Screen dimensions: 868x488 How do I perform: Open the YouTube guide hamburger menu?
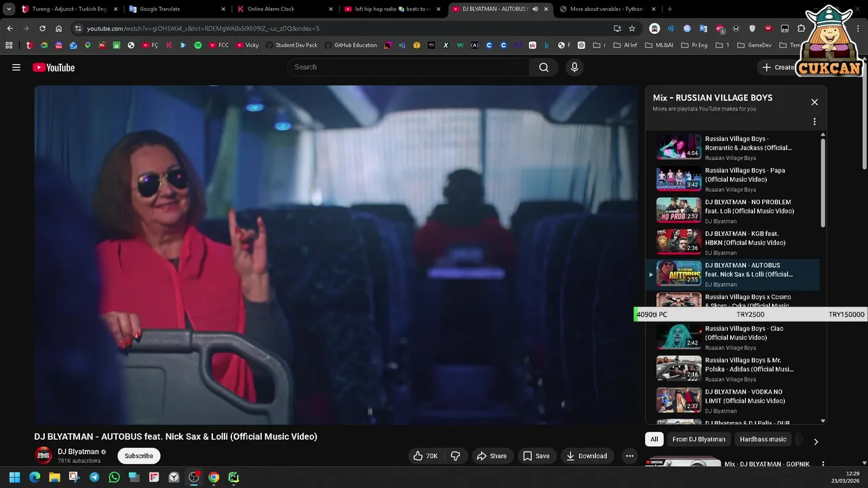(x=16, y=67)
